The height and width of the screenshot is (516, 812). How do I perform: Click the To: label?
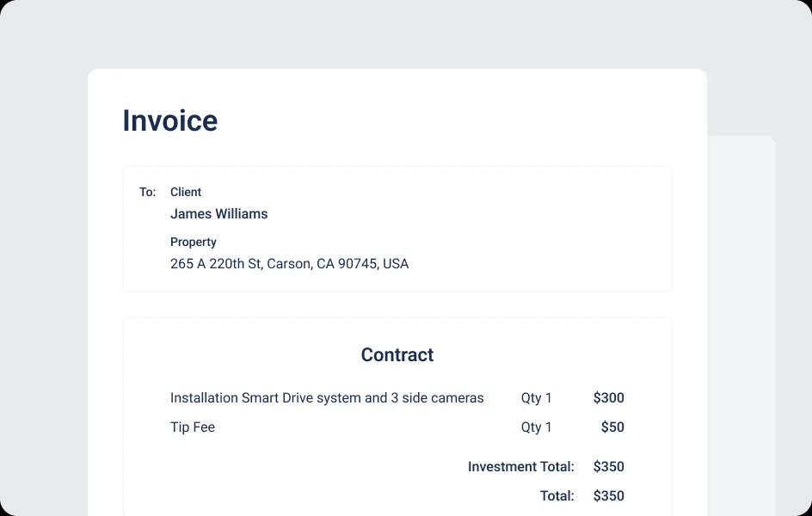(147, 192)
